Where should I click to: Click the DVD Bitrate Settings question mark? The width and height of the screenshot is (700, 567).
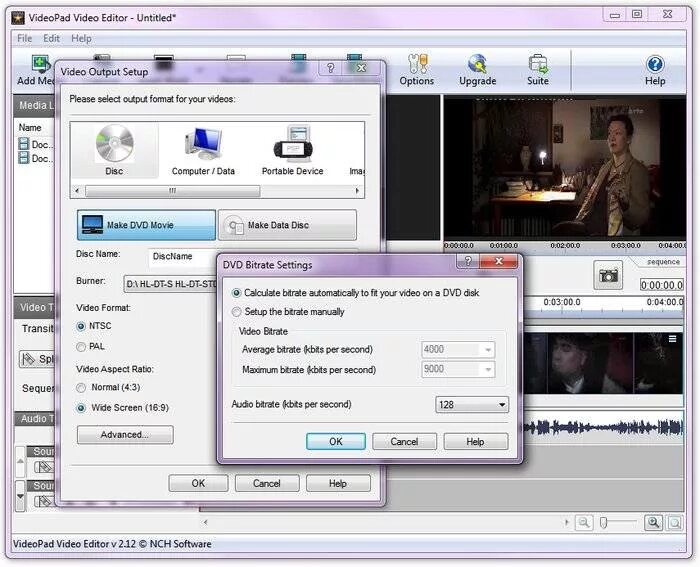[468, 261]
